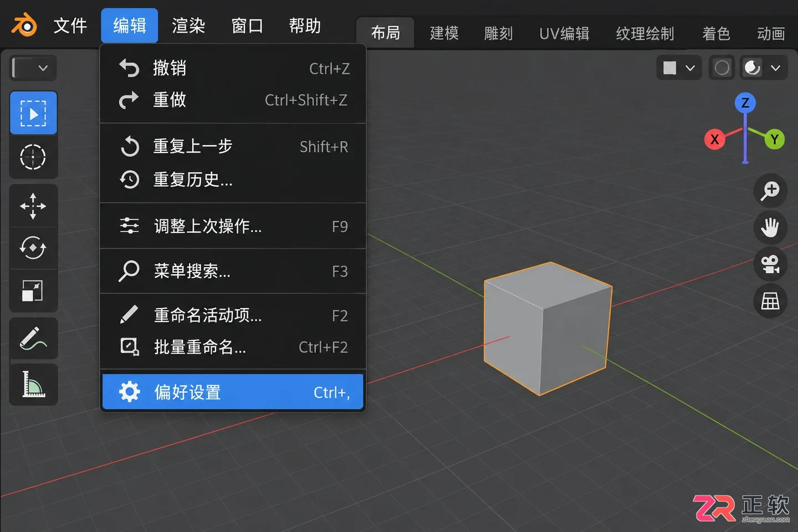
Task: Select the Measure tool
Action: (x=33, y=385)
